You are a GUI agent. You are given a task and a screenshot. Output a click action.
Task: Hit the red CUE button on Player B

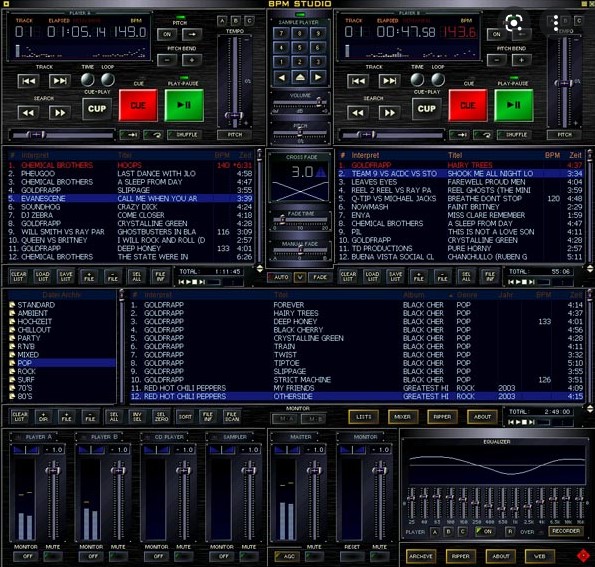(468, 106)
